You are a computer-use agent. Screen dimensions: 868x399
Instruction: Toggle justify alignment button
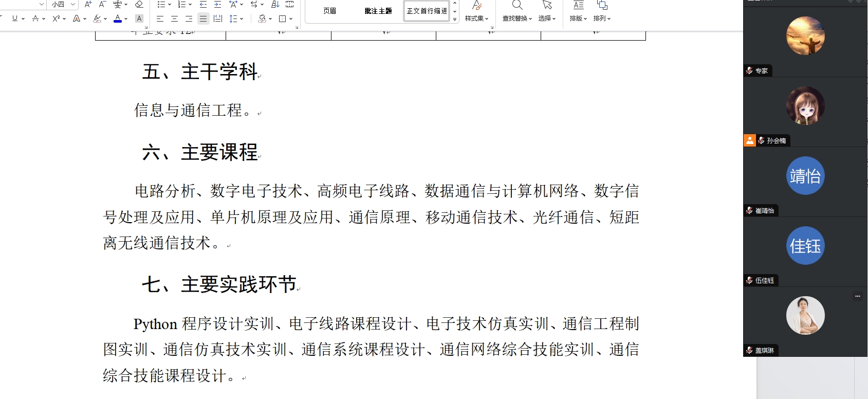203,19
